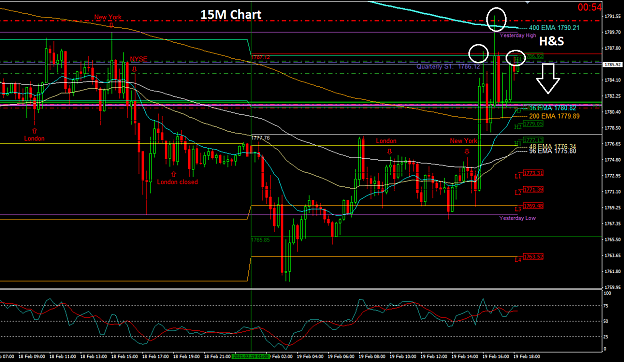Select the oscillator scale value 50
This screenshot has height=362, width=625.
[607, 321]
